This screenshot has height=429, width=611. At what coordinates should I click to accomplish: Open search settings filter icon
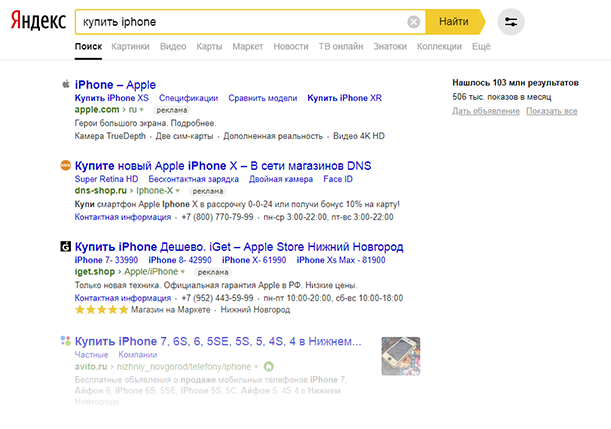[511, 21]
